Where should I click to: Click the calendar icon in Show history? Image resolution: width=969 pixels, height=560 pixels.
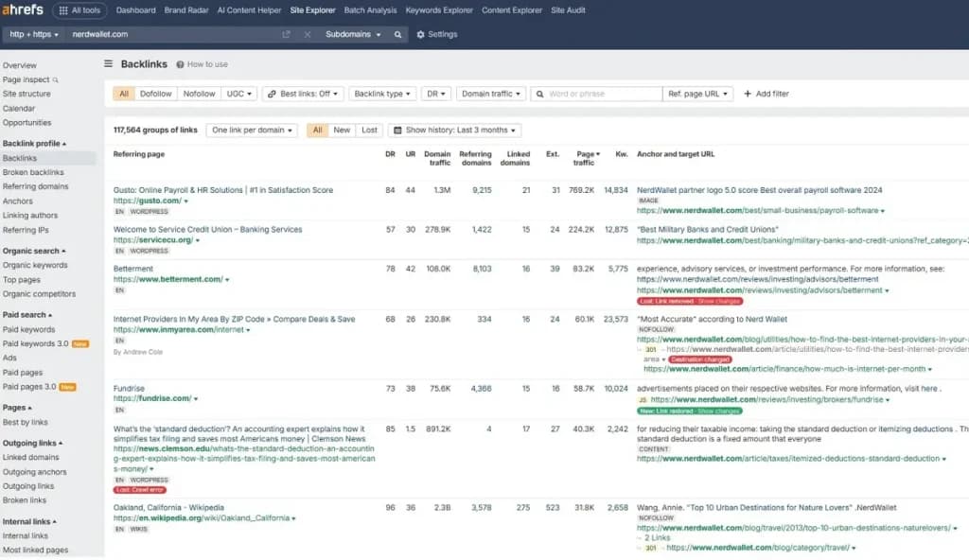click(x=397, y=131)
